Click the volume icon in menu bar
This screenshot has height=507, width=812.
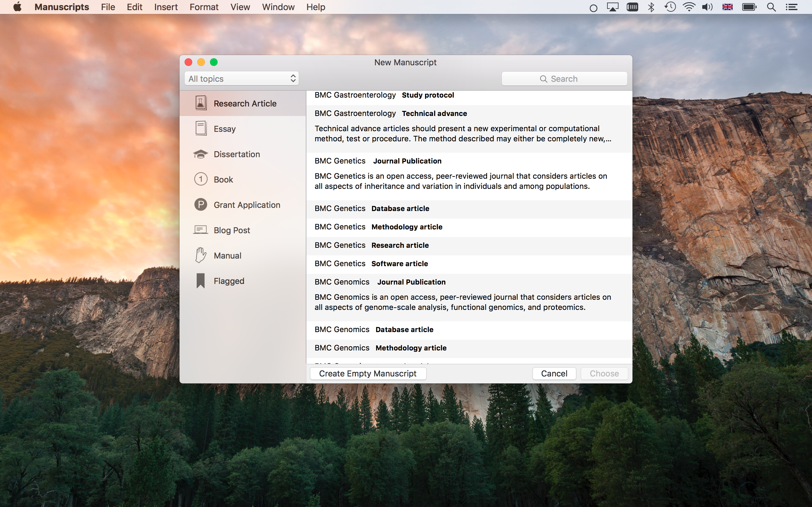click(707, 7)
